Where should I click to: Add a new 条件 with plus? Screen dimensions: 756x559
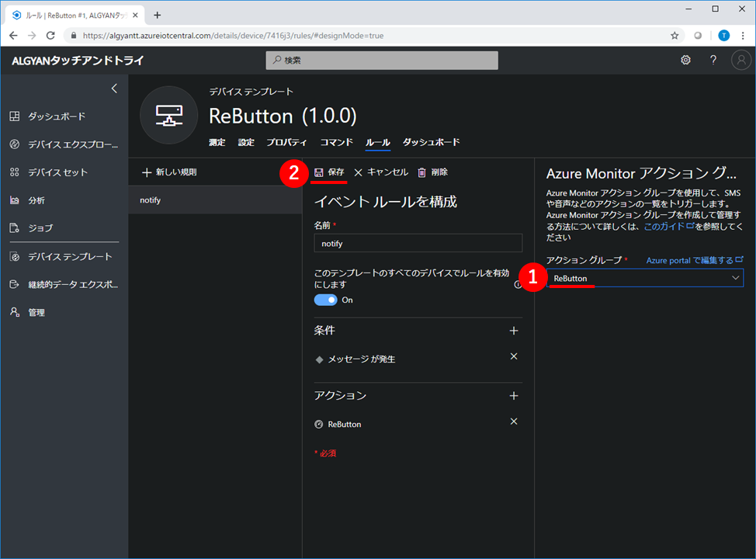click(x=514, y=331)
